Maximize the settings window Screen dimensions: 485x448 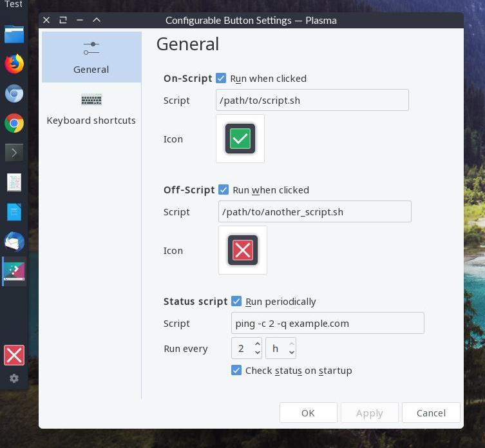pos(63,20)
